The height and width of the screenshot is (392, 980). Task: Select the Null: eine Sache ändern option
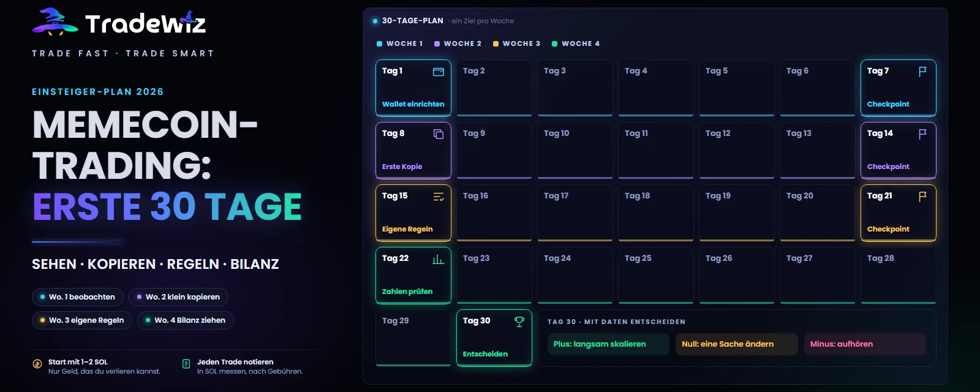click(x=737, y=344)
